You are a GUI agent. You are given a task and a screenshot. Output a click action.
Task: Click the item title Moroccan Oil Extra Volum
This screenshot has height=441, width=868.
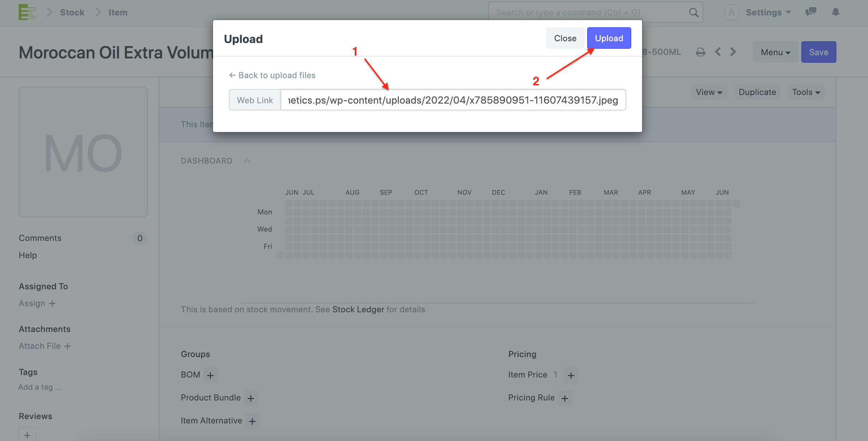116,52
